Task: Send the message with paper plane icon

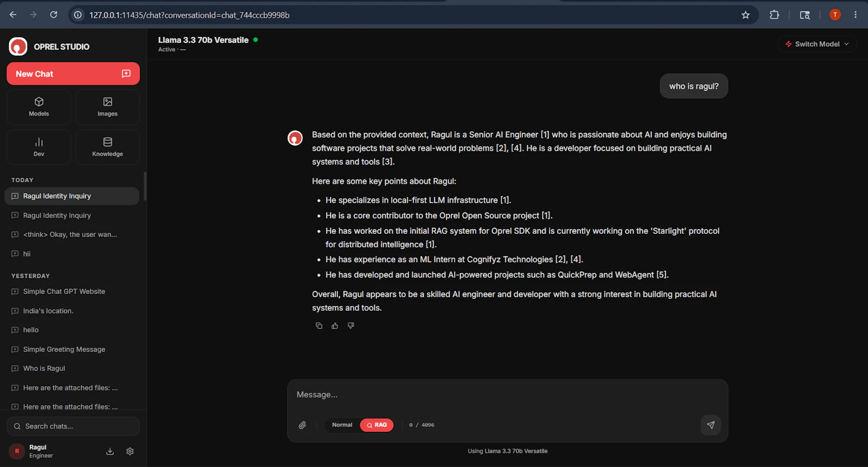Action: (711, 425)
